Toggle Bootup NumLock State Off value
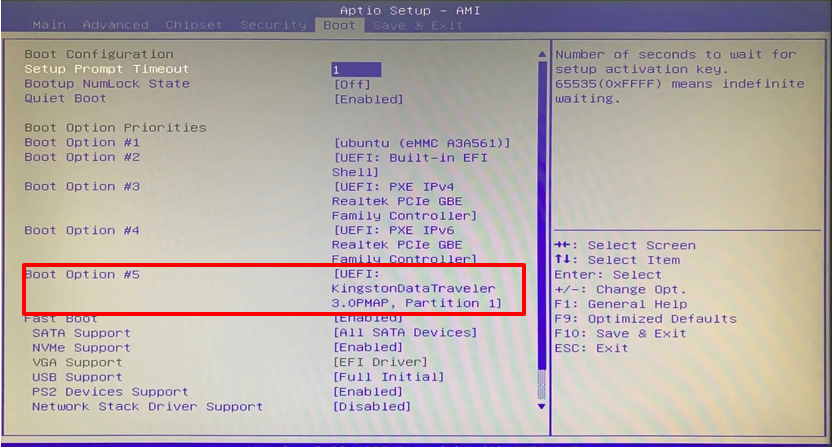This screenshot has width=832, height=447. (x=351, y=84)
